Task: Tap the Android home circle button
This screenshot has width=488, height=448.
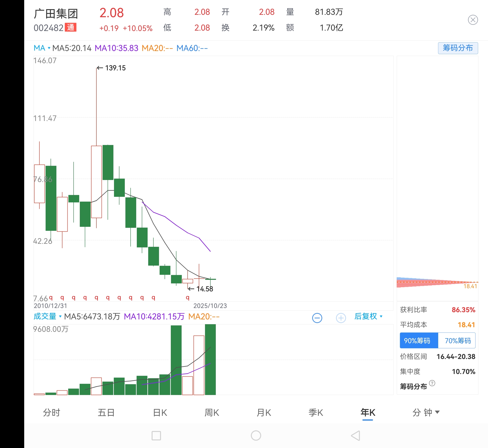Action: pos(256,436)
